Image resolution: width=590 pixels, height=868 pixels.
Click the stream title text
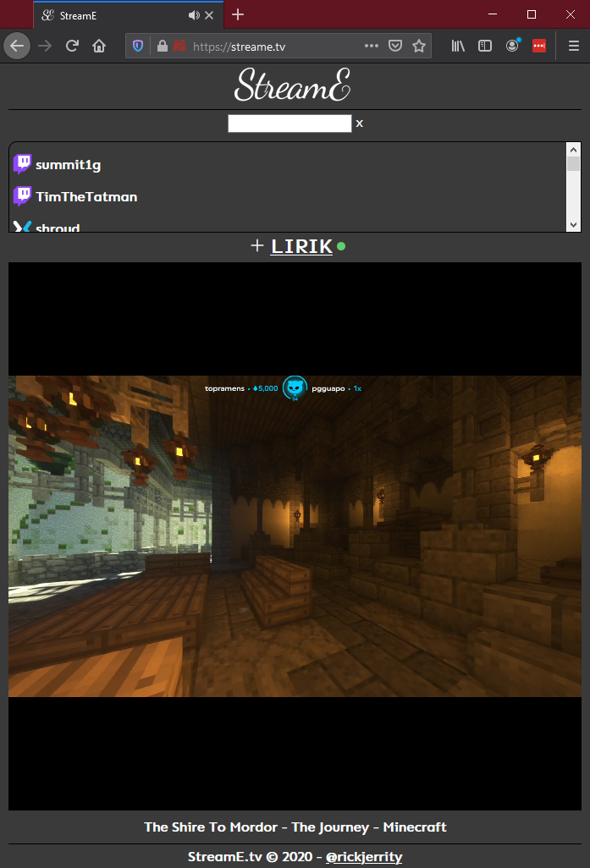(295, 827)
